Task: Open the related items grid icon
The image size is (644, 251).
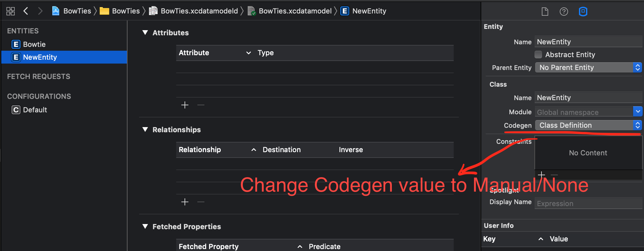Action: tap(11, 11)
